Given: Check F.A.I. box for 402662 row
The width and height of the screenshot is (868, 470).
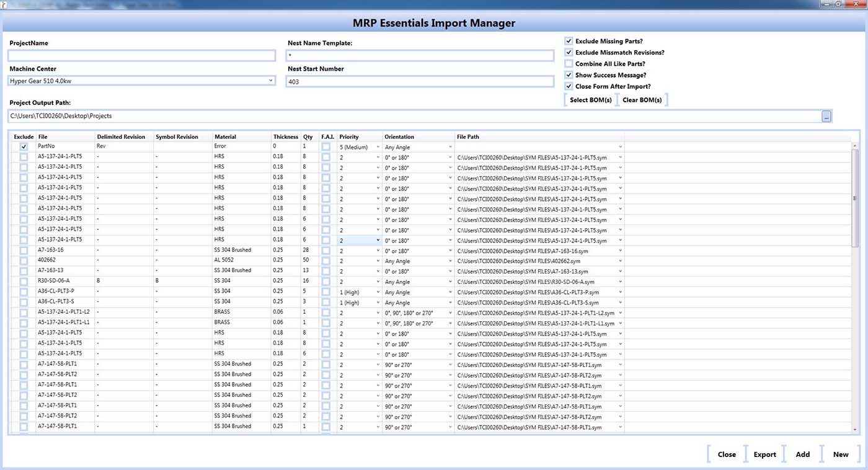Looking at the screenshot, I should (326, 261).
